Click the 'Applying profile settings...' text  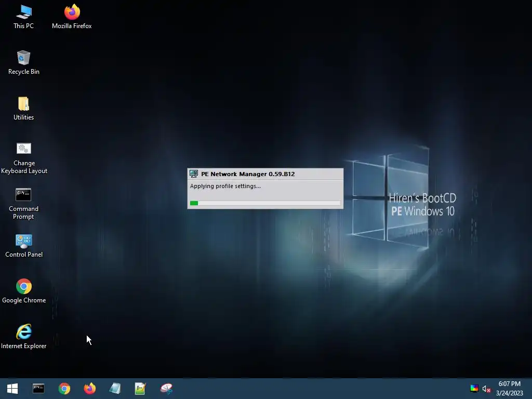click(x=225, y=186)
